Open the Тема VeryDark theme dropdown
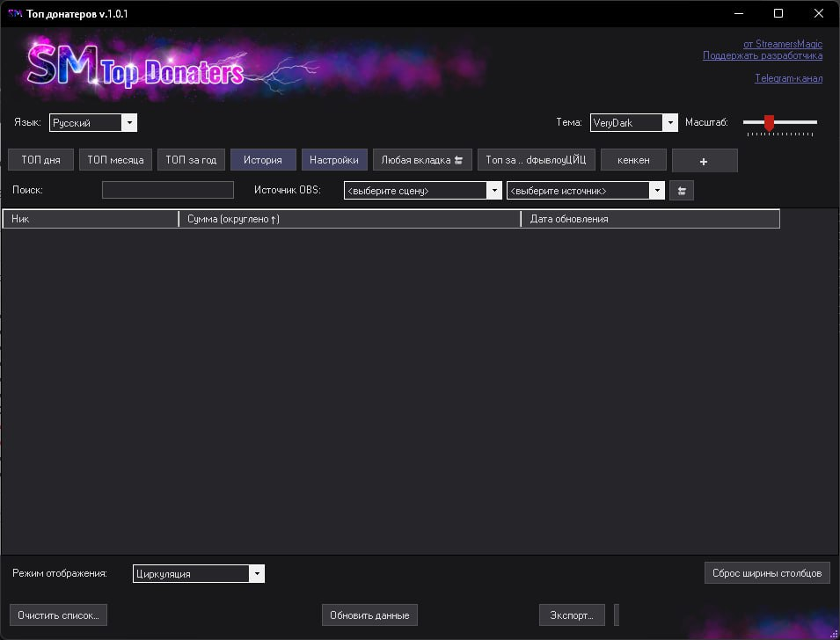 669,123
